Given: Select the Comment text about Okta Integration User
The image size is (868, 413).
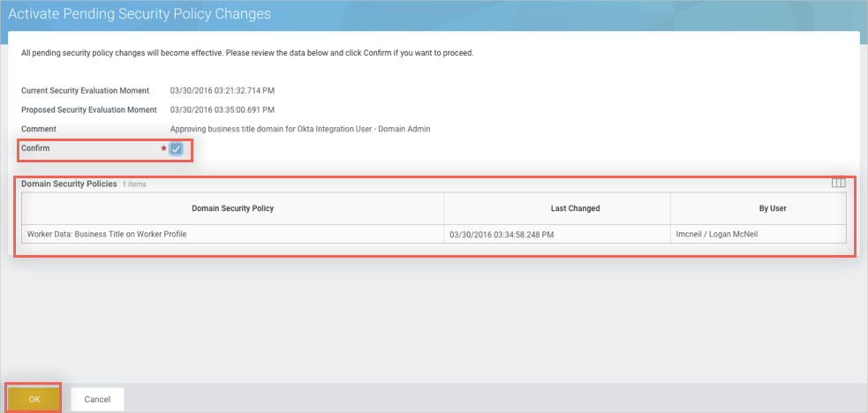Looking at the screenshot, I should (x=300, y=129).
